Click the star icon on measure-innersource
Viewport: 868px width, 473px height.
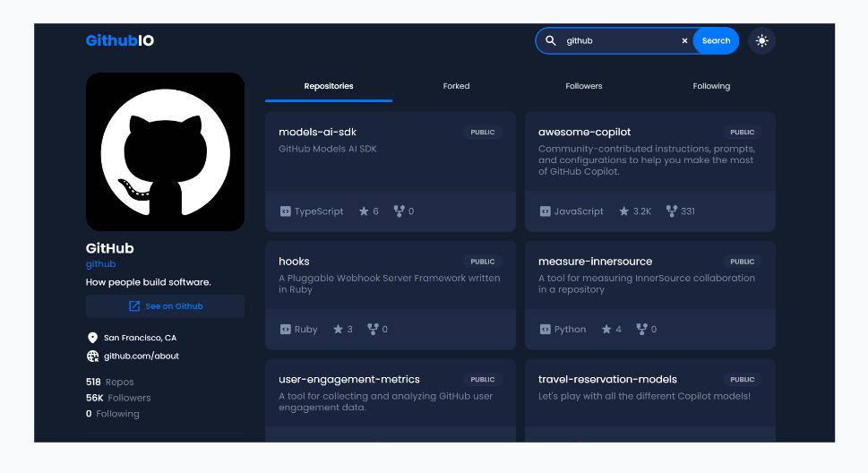pos(606,329)
